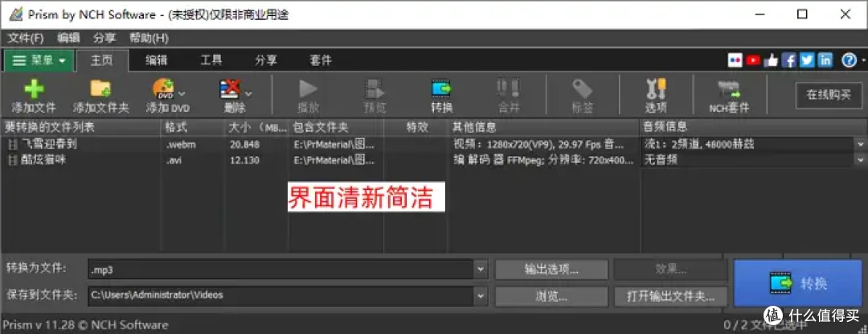This screenshot has height=334, width=868.
Task: Click the LinkedIn share icon
Action: 825,60
